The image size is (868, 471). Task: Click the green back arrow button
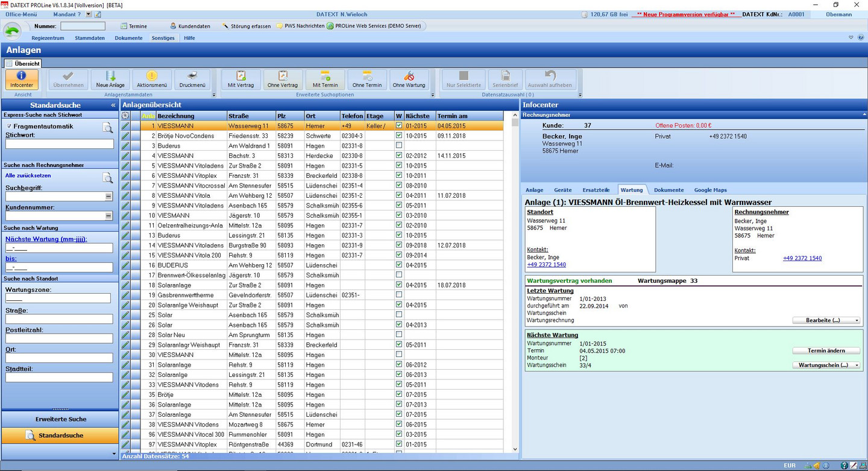coord(13,31)
